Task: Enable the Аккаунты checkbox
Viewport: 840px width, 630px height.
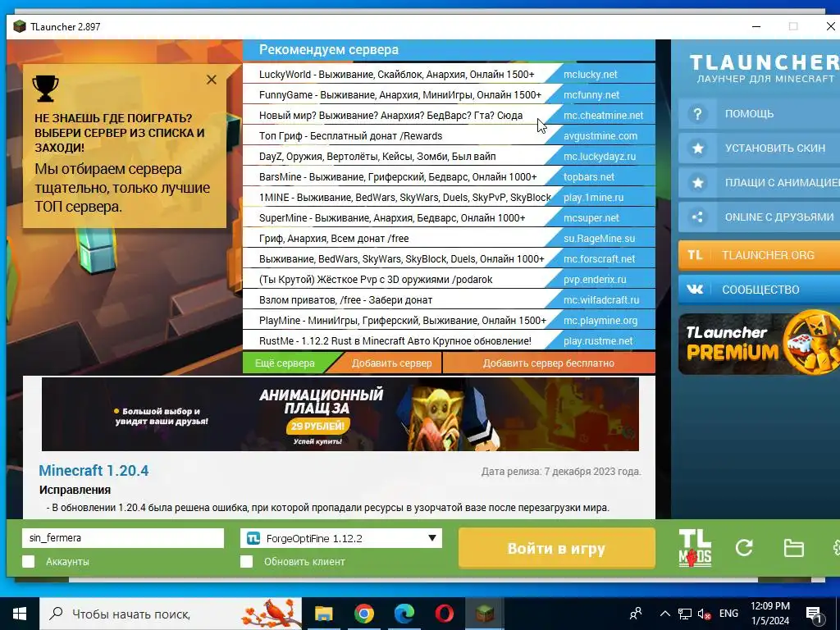Action: pyautogui.click(x=29, y=561)
